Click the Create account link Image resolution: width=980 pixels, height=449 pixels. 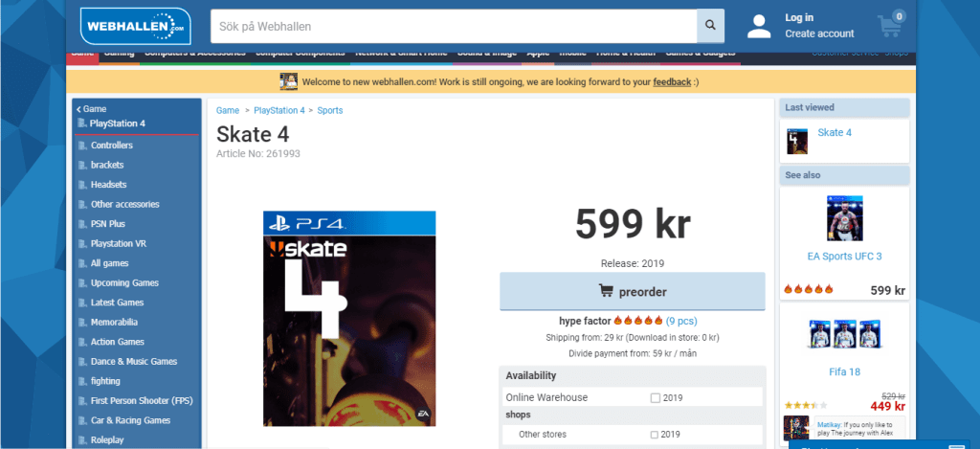pos(819,34)
